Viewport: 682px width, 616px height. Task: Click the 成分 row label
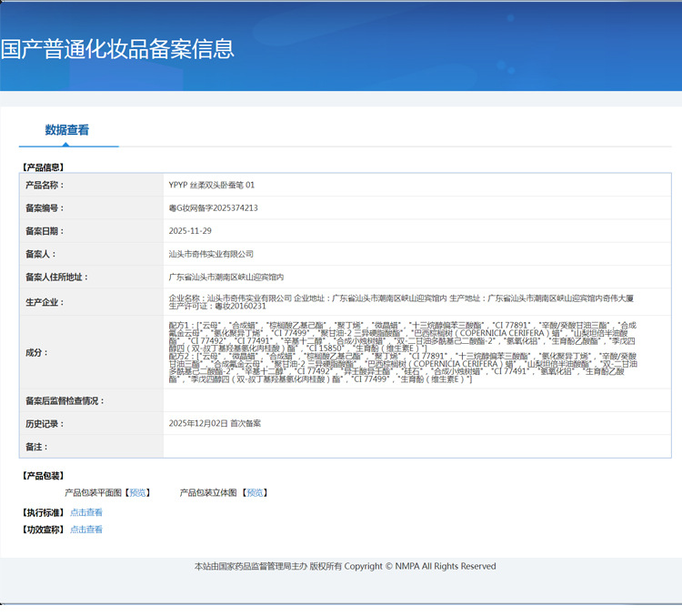tap(36, 353)
